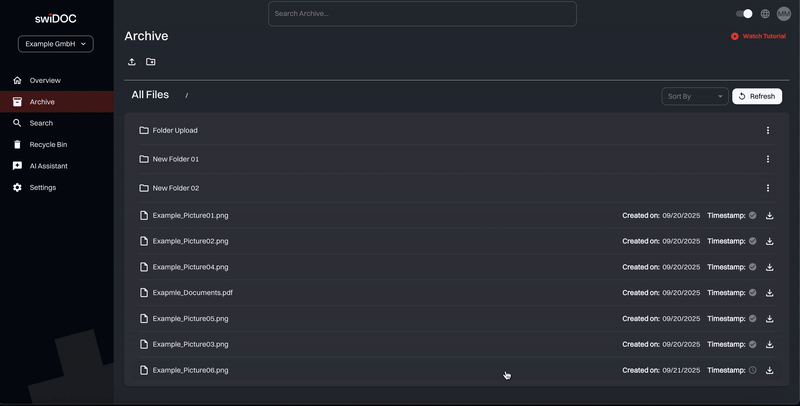
Task: Download Exapmle_Documents.pdf via its download icon
Action: coord(769,293)
